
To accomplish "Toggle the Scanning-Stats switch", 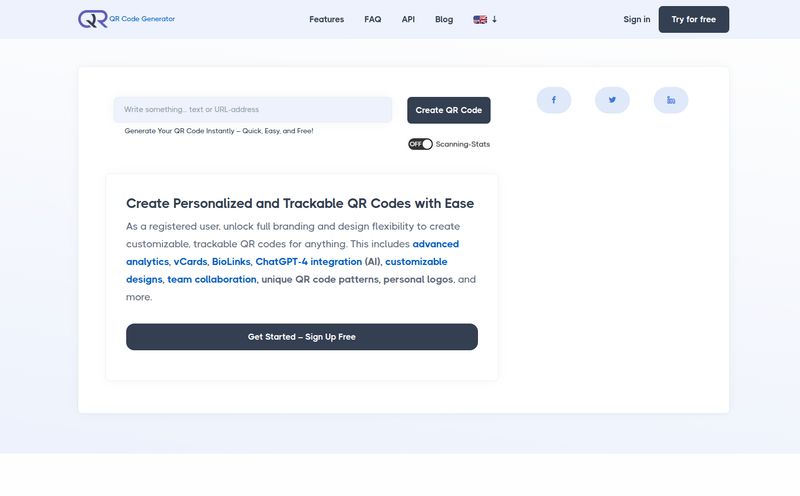I will click(x=420, y=144).
